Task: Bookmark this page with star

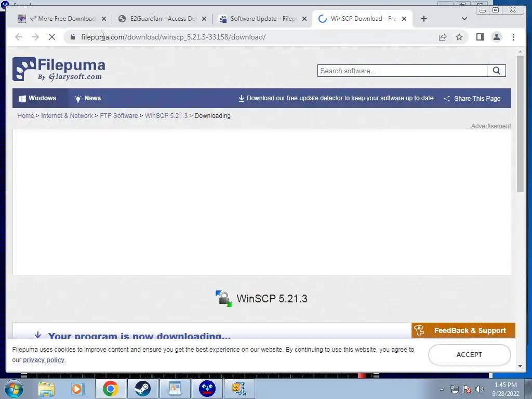Action: coord(459,37)
